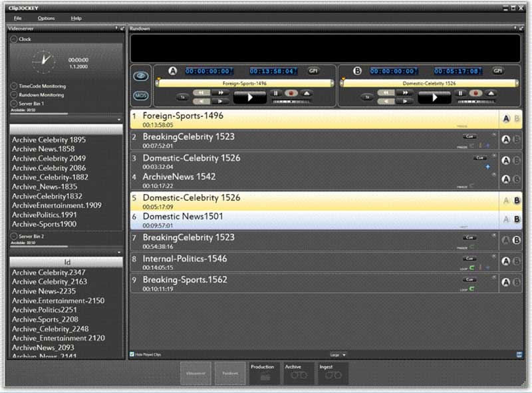
Task: Pause playback on player A
Action: pos(275,94)
